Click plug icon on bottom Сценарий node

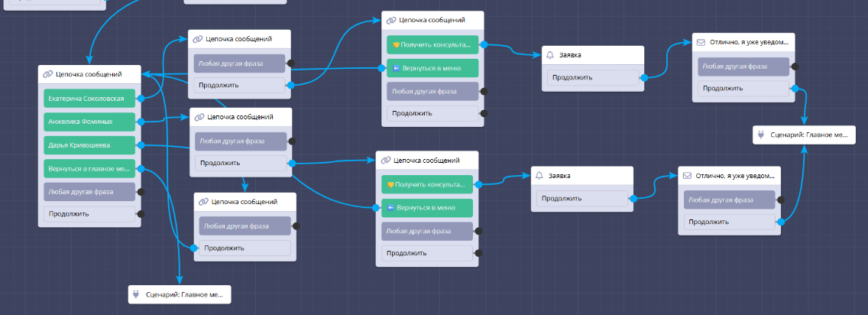click(136, 294)
